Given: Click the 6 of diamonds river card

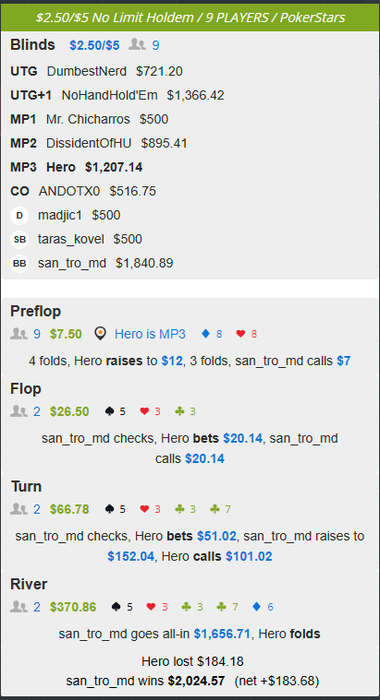Looking at the screenshot, I should coord(263,607).
